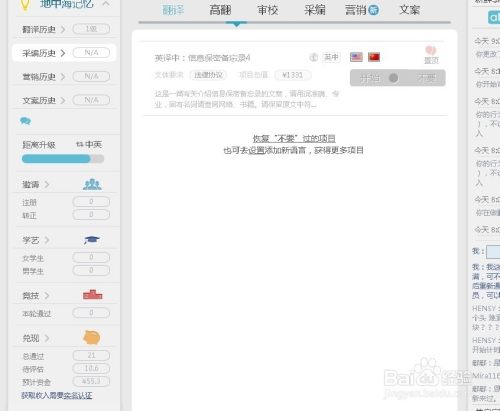Open the blue chat bubbles icon
This screenshot has height=411, width=500.
tap(25, 121)
